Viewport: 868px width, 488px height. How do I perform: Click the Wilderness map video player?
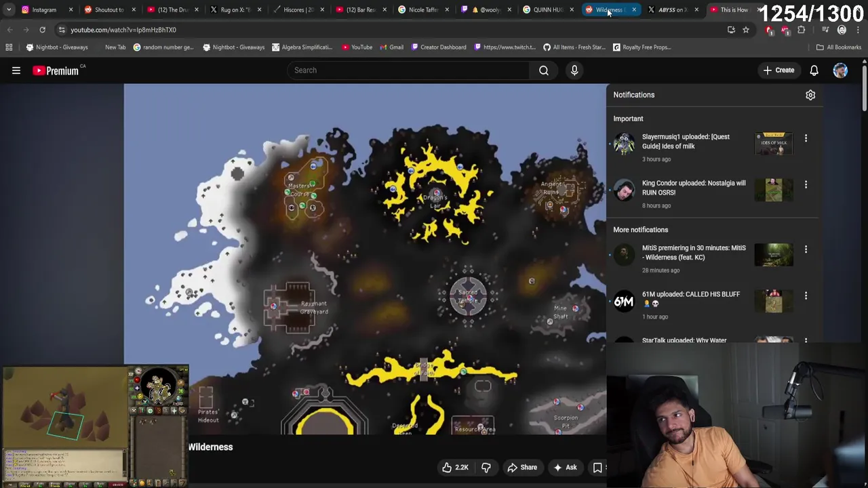coord(365,259)
